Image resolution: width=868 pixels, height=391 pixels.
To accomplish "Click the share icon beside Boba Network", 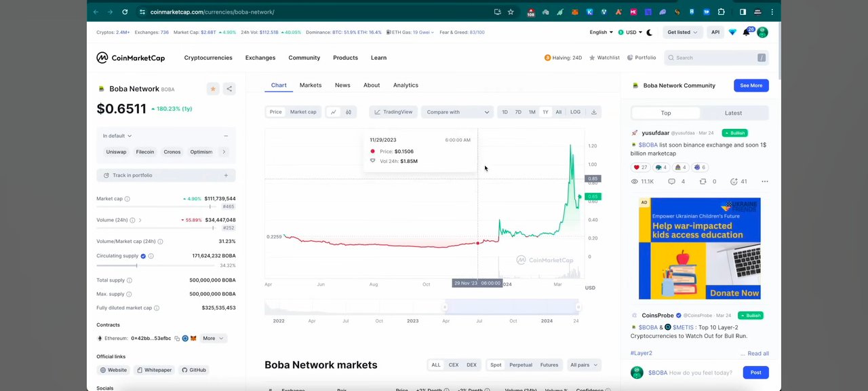I will click(x=229, y=89).
